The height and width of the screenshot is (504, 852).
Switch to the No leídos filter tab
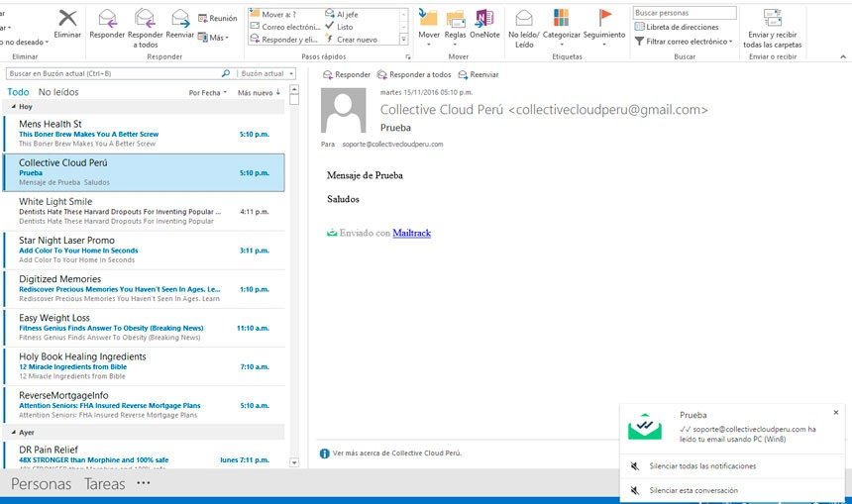pyautogui.click(x=58, y=92)
